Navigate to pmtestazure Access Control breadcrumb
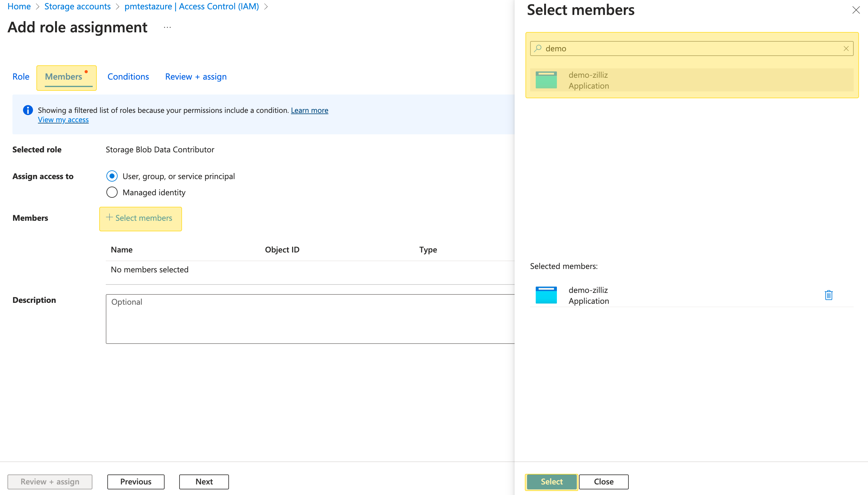 pyautogui.click(x=192, y=7)
